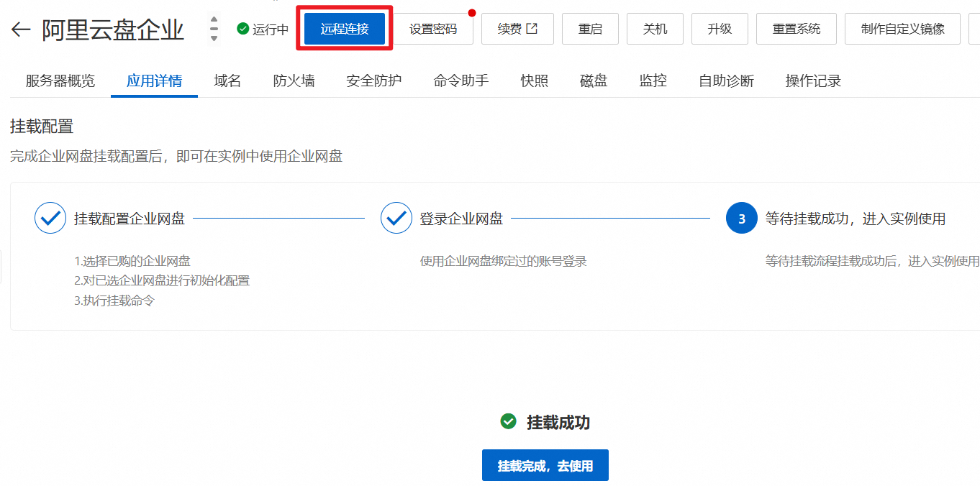
Task: Click the step 3 circle icon
Action: 742,218
